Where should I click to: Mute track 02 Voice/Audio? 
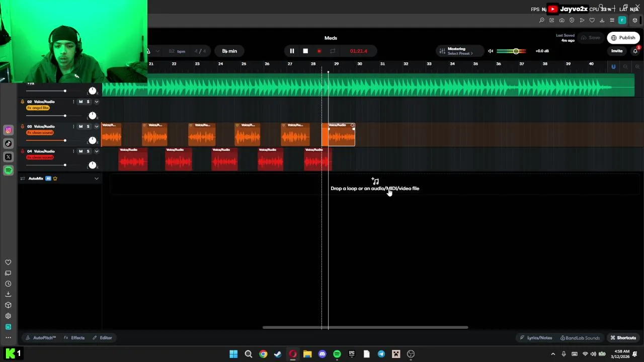(x=80, y=102)
